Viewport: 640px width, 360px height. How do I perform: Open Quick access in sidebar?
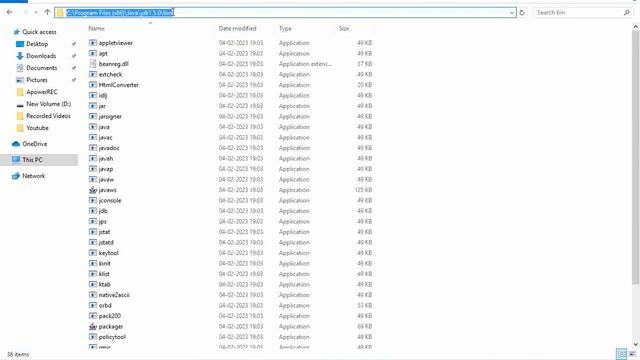pyautogui.click(x=39, y=32)
